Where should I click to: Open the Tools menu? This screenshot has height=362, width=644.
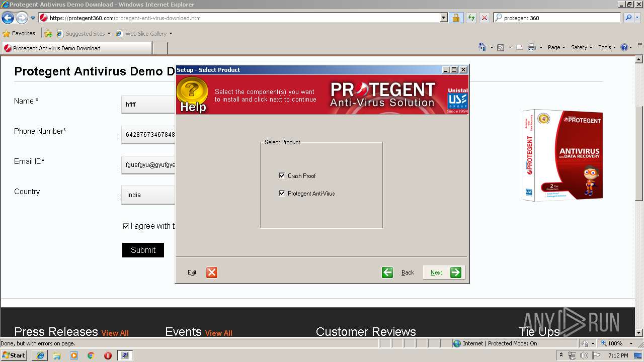coord(607,47)
